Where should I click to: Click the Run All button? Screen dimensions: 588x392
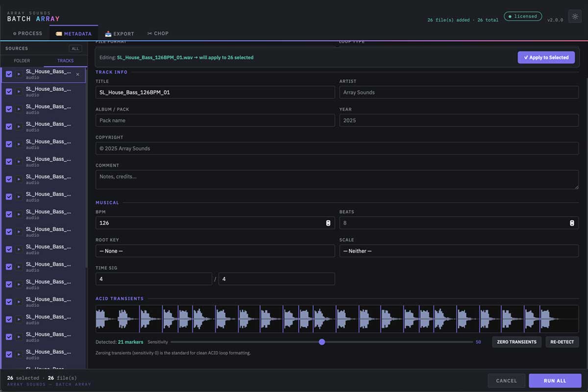click(x=555, y=381)
